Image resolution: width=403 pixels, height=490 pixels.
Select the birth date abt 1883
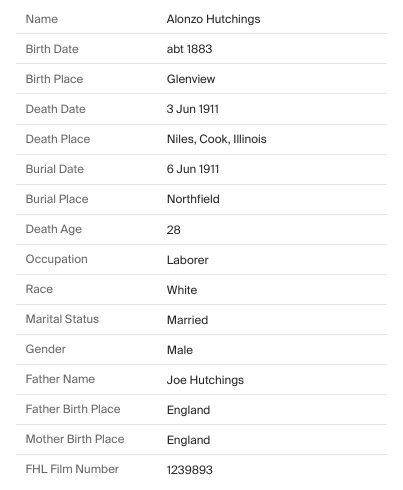[189, 49]
